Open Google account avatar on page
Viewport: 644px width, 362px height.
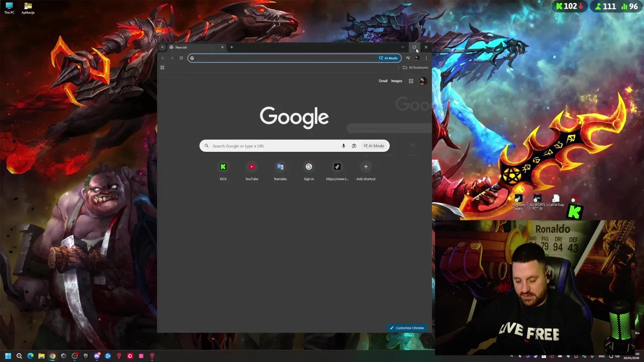tap(423, 81)
